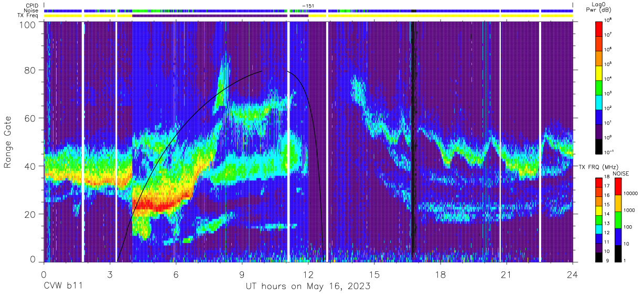Click the x-axis tick label '21'
The image size is (644, 297).
pos(507,274)
